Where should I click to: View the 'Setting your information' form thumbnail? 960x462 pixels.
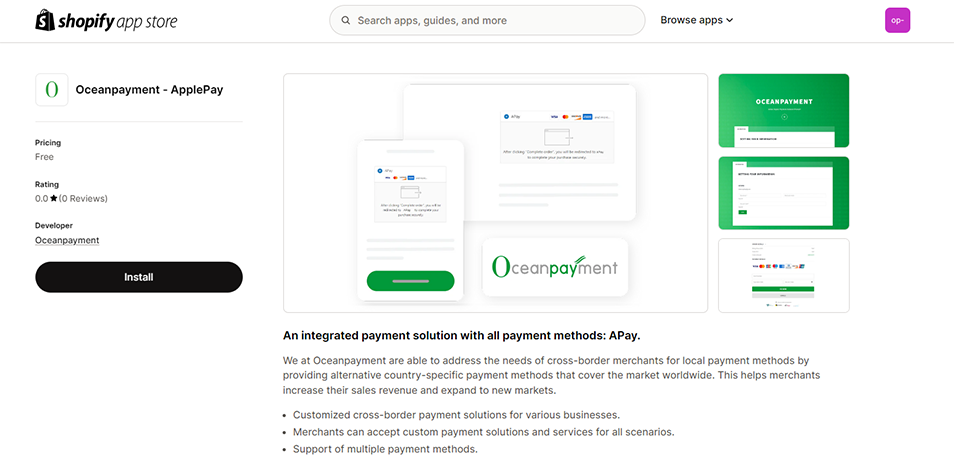click(x=784, y=193)
